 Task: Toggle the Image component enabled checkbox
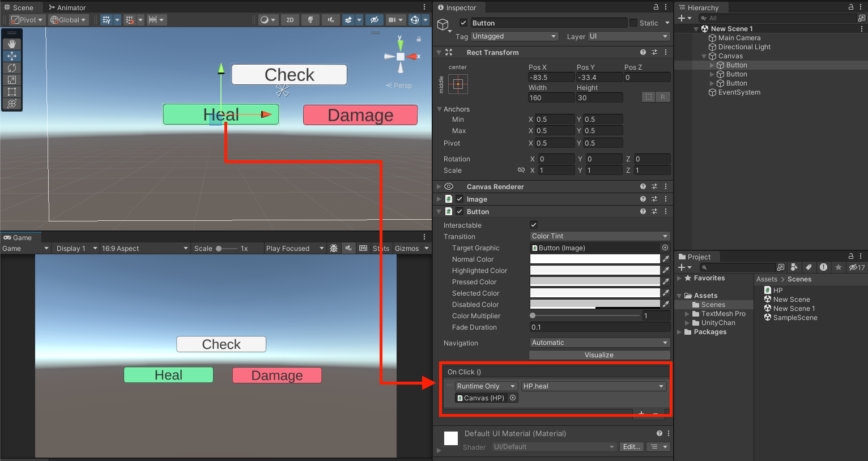tap(459, 199)
